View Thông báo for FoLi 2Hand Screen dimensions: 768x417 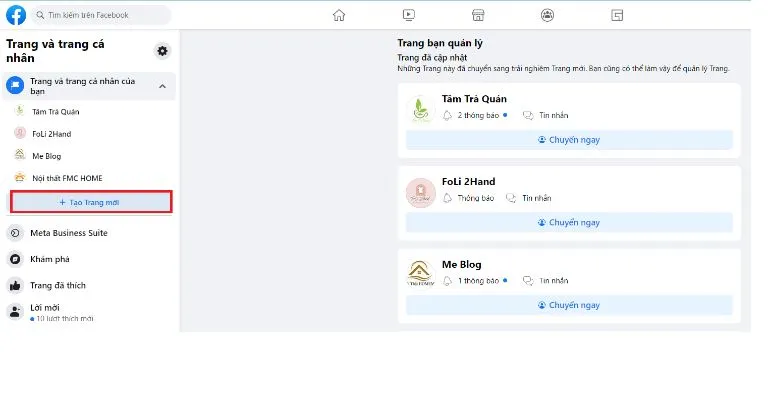pyautogui.click(x=476, y=198)
